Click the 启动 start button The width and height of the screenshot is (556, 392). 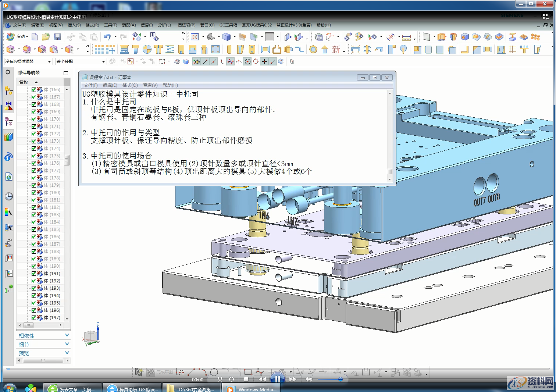coord(18,37)
